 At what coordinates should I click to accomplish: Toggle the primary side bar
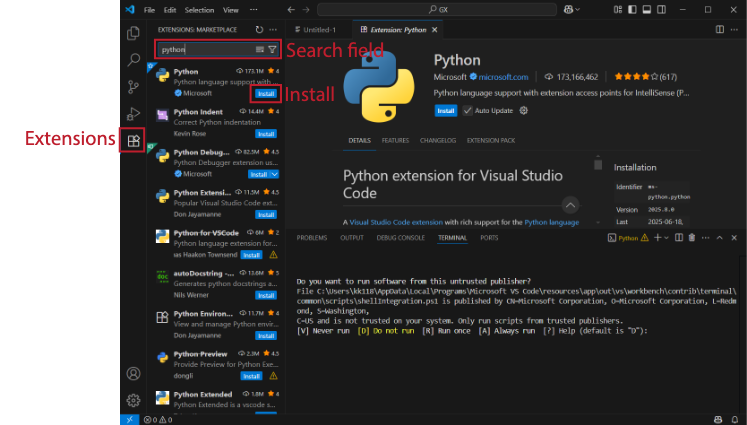click(632, 10)
